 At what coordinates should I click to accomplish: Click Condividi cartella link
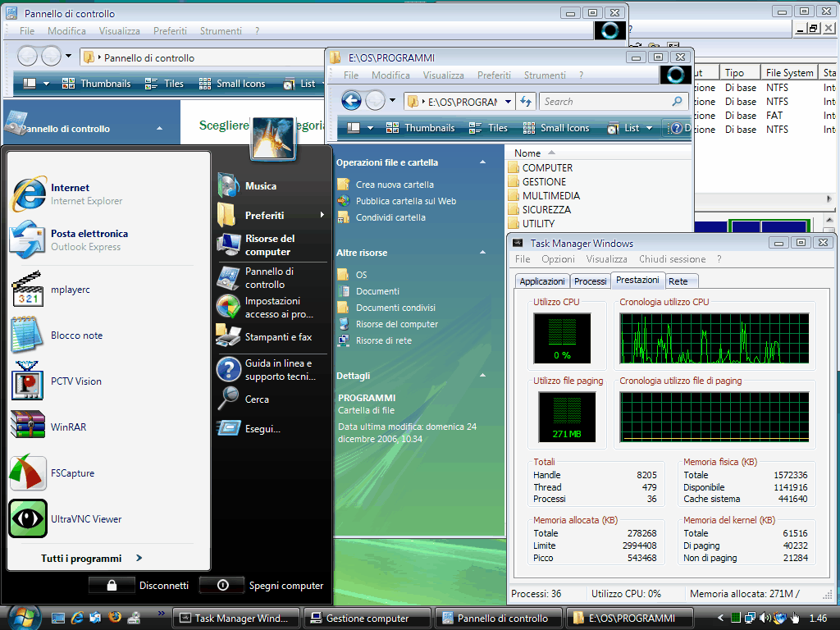pyautogui.click(x=390, y=217)
